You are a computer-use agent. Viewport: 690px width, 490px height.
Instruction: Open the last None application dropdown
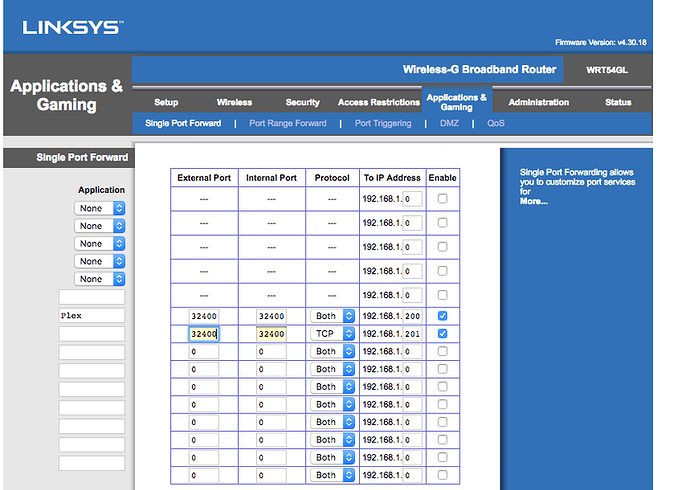[100, 279]
